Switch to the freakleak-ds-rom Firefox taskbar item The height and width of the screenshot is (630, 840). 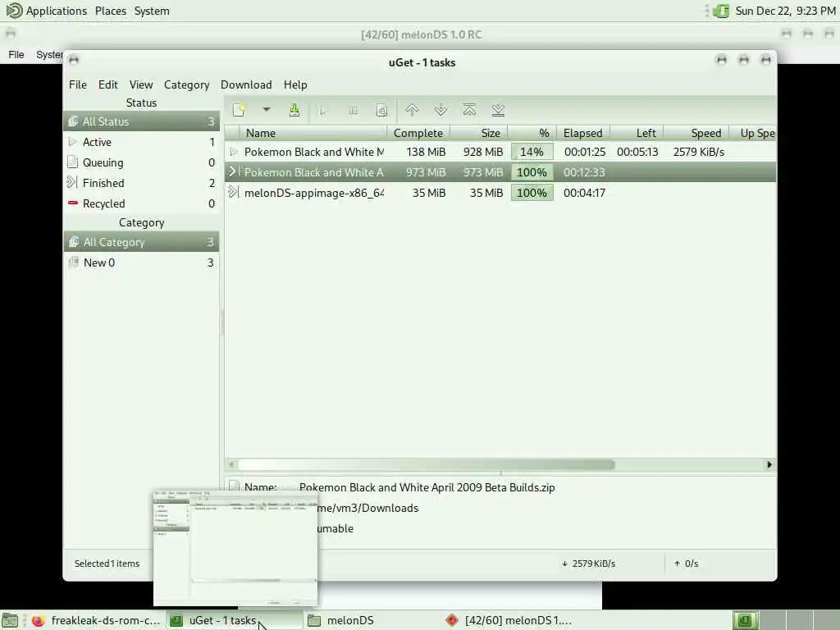pyautogui.click(x=97, y=621)
